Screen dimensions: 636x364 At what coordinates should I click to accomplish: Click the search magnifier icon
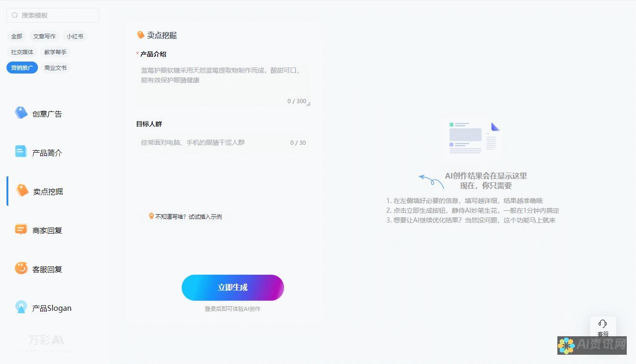[x=15, y=15]
